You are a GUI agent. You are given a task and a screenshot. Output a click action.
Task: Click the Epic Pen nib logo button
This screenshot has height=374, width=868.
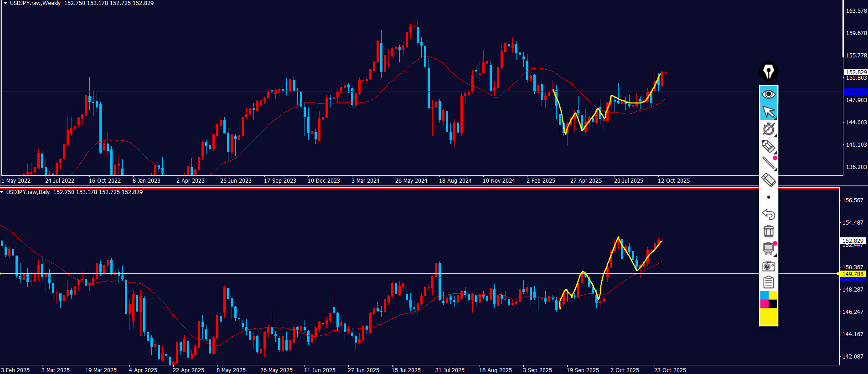[768, 72]
